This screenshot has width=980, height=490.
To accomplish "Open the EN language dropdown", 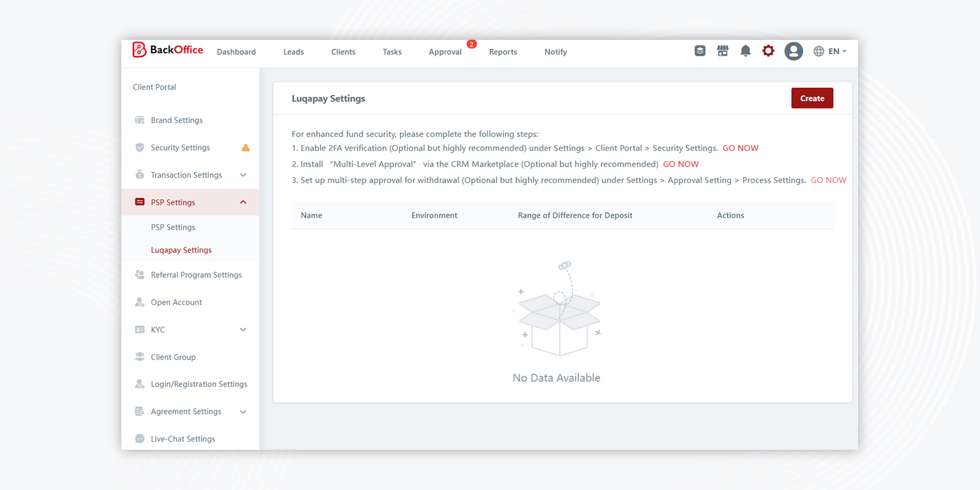I will 837,51.
